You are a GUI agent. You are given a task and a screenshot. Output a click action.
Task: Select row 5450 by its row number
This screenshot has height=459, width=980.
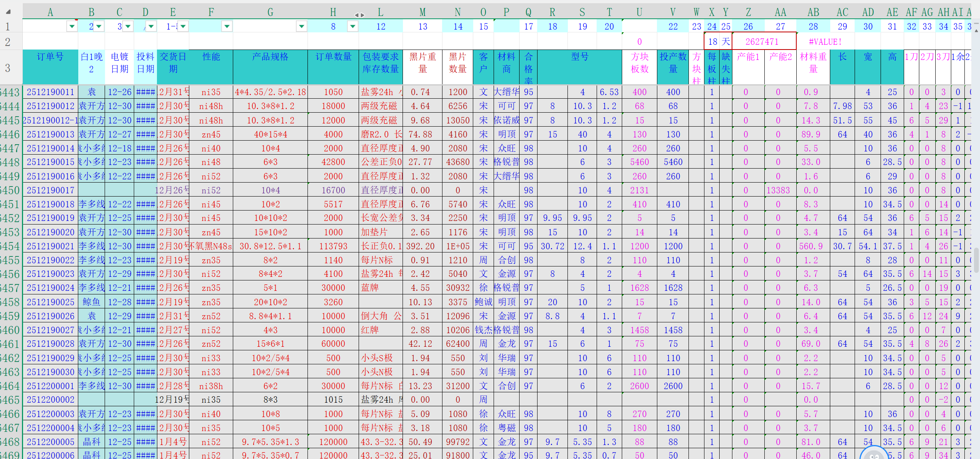pos(10,190)
